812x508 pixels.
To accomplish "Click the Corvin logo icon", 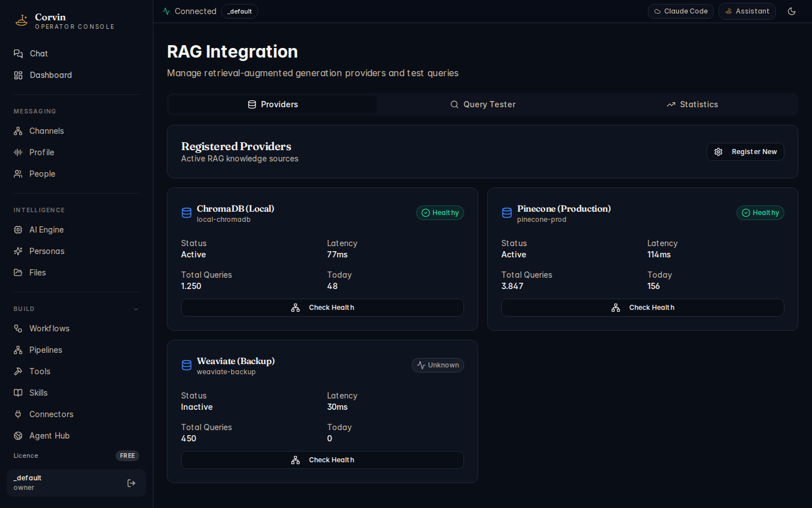I will tap(21, 21).
